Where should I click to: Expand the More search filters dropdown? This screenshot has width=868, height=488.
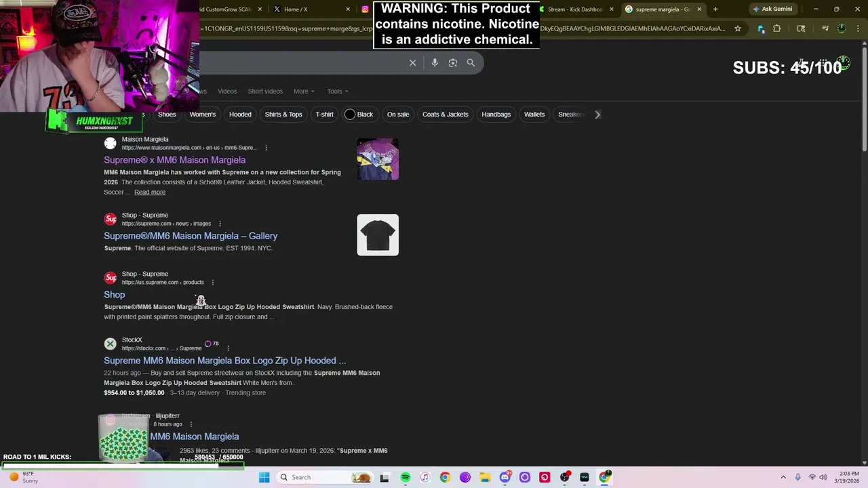pyautogui.click(x=304, y=91)
